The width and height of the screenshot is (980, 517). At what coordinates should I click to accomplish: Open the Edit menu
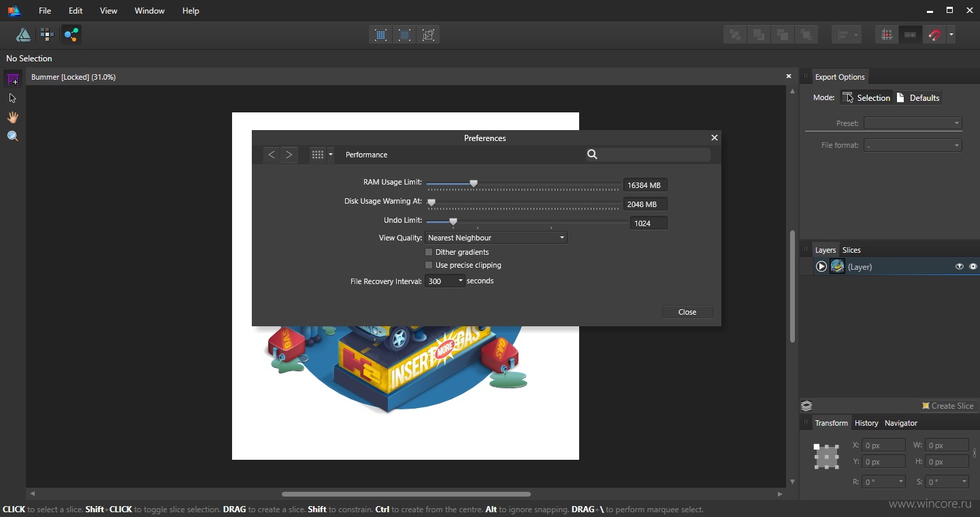tap(76, 11)
